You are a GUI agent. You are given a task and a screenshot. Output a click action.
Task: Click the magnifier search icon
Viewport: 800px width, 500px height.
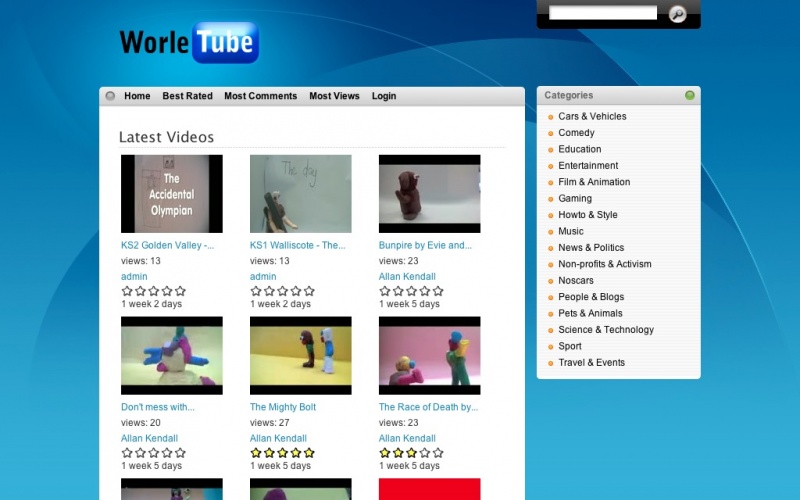click(x=677, y=14)
